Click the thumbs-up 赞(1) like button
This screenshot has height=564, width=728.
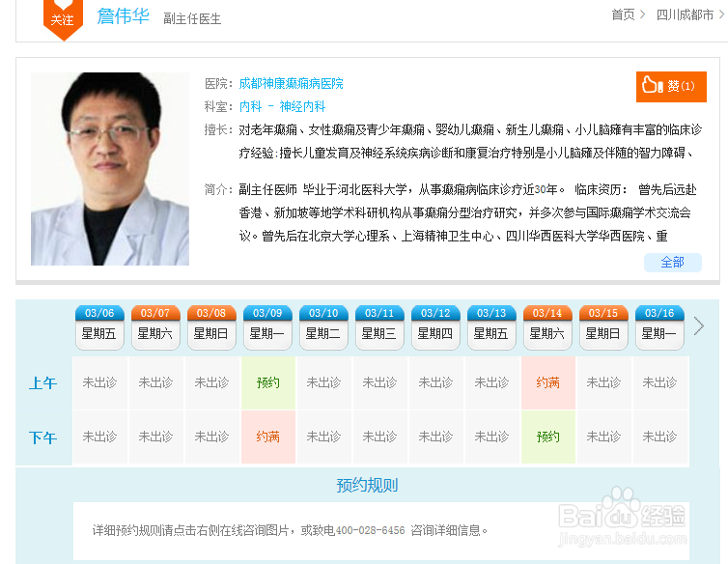pos(671,86)
